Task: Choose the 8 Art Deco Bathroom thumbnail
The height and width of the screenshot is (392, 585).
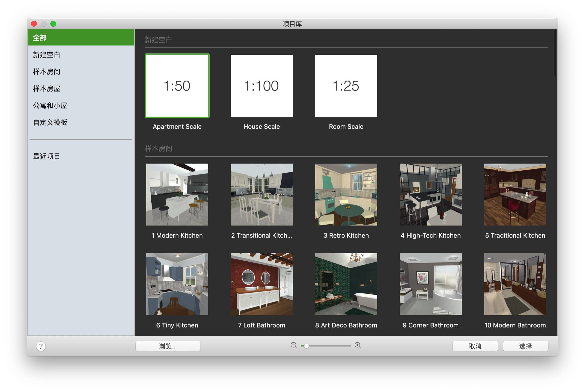Action: (x=346, y=284)
